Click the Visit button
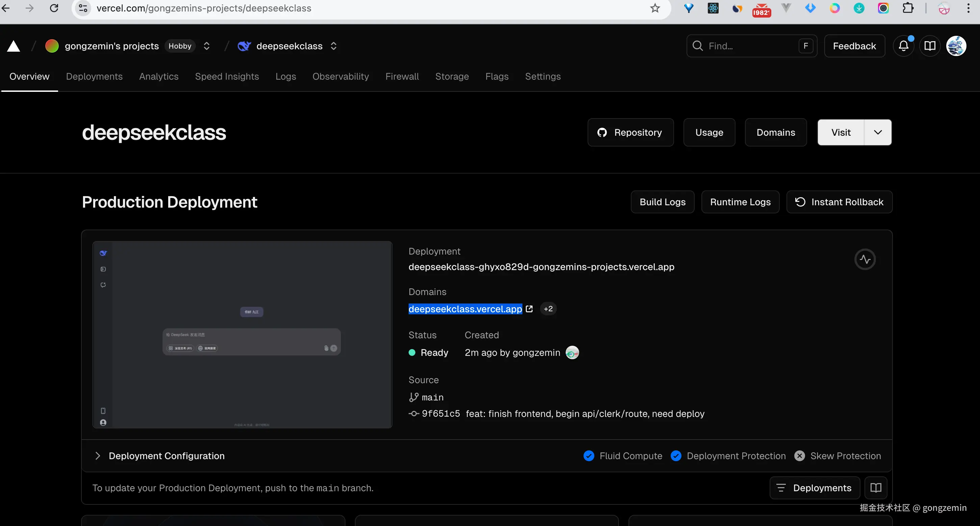 point(841,132)
